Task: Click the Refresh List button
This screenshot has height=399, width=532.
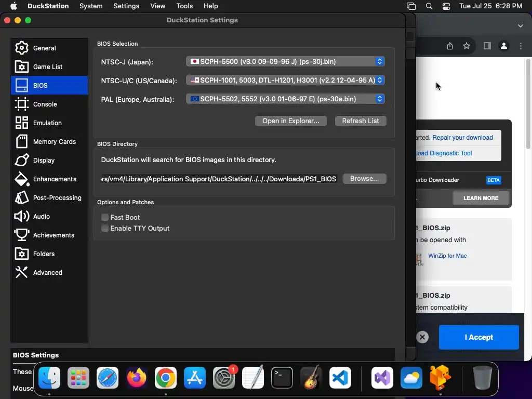Action: coord(361,121)
